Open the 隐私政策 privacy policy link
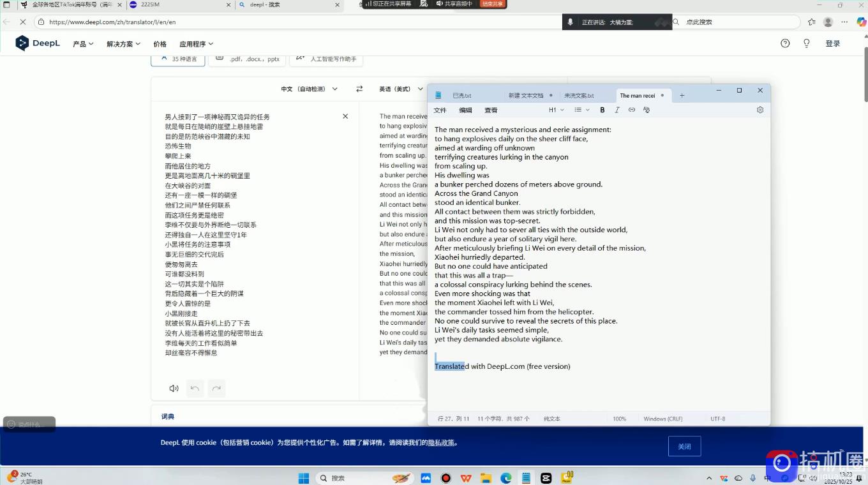This screenshot has height=485, width=868. point(441,442)
